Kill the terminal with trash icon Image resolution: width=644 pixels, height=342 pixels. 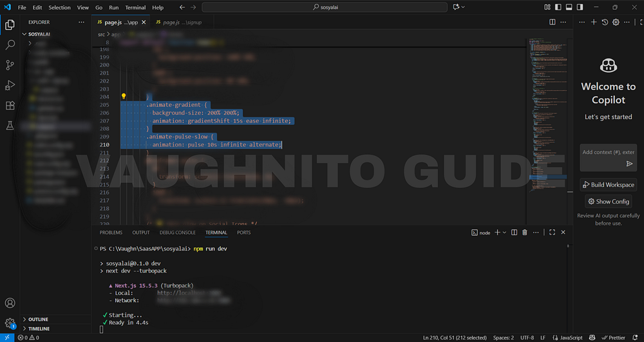524,233
